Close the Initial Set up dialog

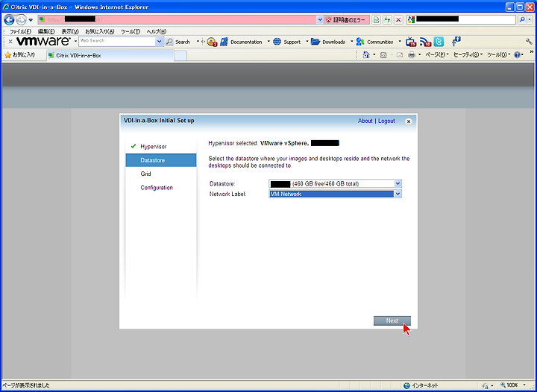point(408,121)
